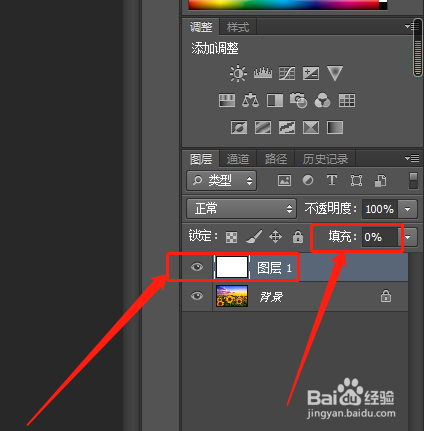Screen dimensions: 424x431
Task: Add an Exposure adjustment
Action: [311, 73]
